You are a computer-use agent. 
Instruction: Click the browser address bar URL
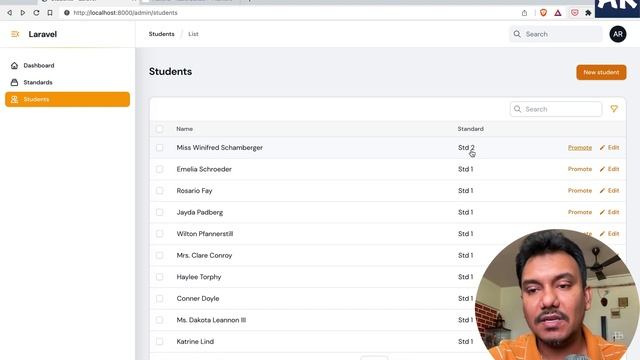coord(125,13)
